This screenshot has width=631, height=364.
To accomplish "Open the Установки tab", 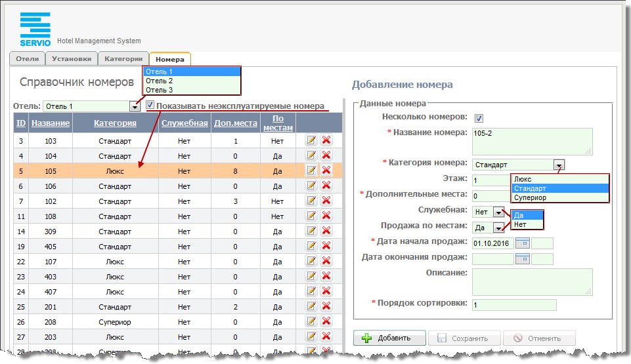I will [72, 59].
